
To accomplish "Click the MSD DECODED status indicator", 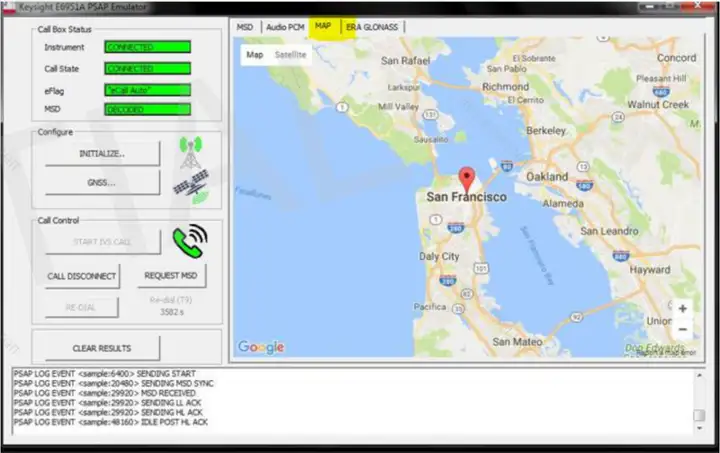I will [x=147, y=110].
